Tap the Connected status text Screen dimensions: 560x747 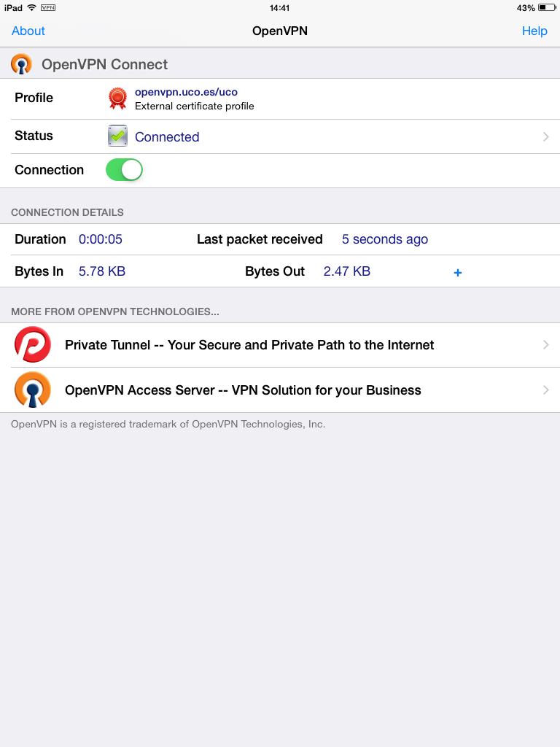point(167,136)
